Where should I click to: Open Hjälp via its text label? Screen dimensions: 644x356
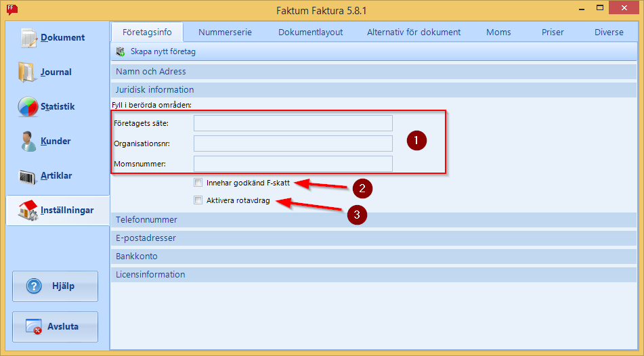(63, 286)
